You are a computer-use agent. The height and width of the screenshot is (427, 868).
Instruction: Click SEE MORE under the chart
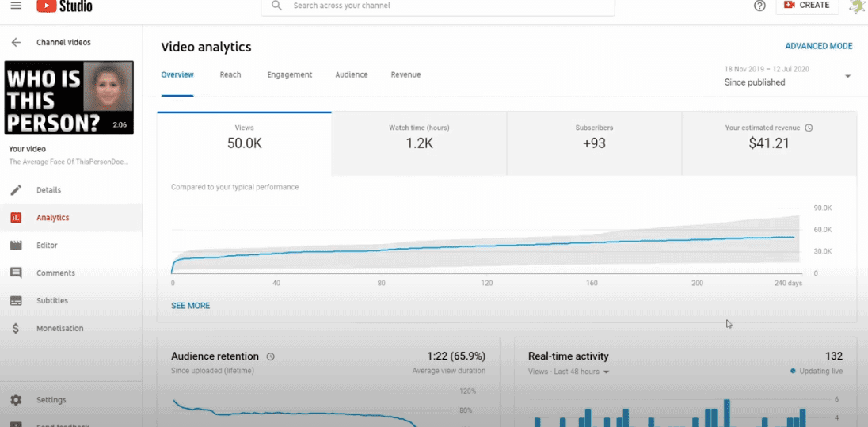tap(190, 306)
